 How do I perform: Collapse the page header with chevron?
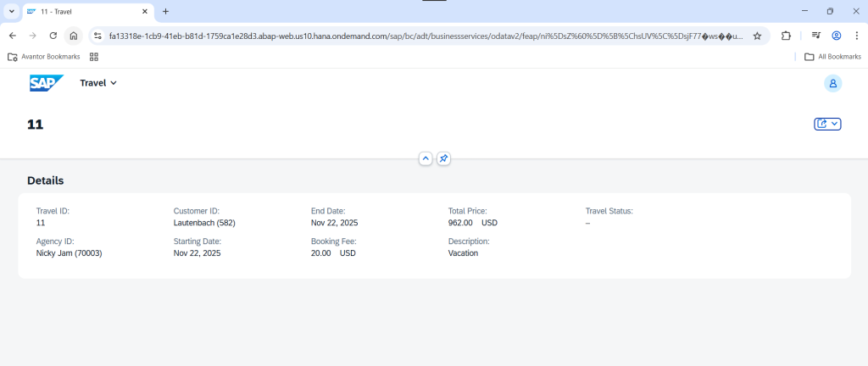pyautogui.click(x=426, y=158)
